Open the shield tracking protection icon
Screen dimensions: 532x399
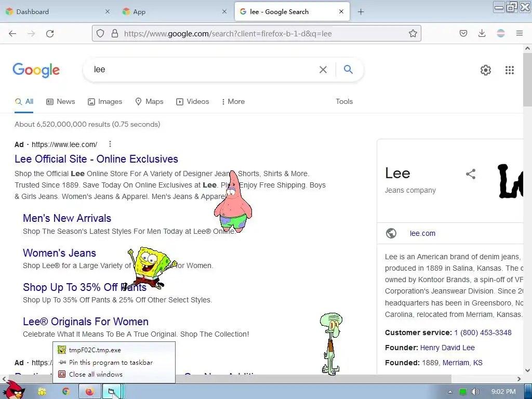coord(100,33)
